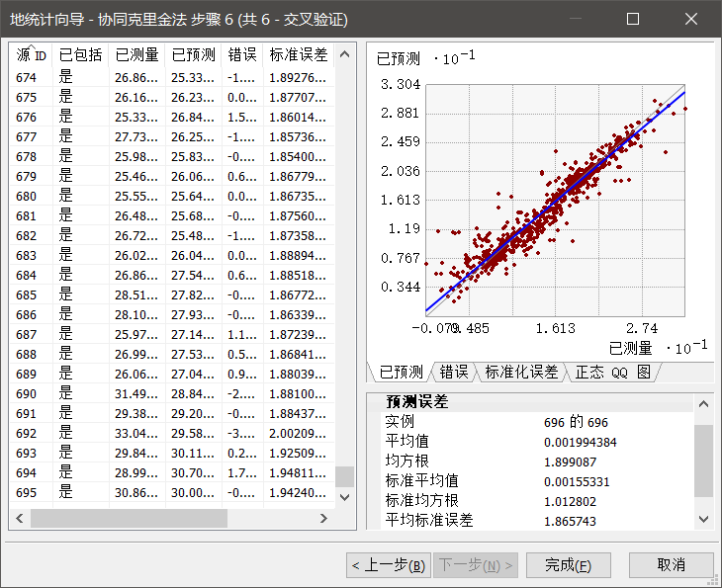Click the 预测误差 panel's up scroll arrow
Viewport: 722px width, 588px height.
click(703, 404)
